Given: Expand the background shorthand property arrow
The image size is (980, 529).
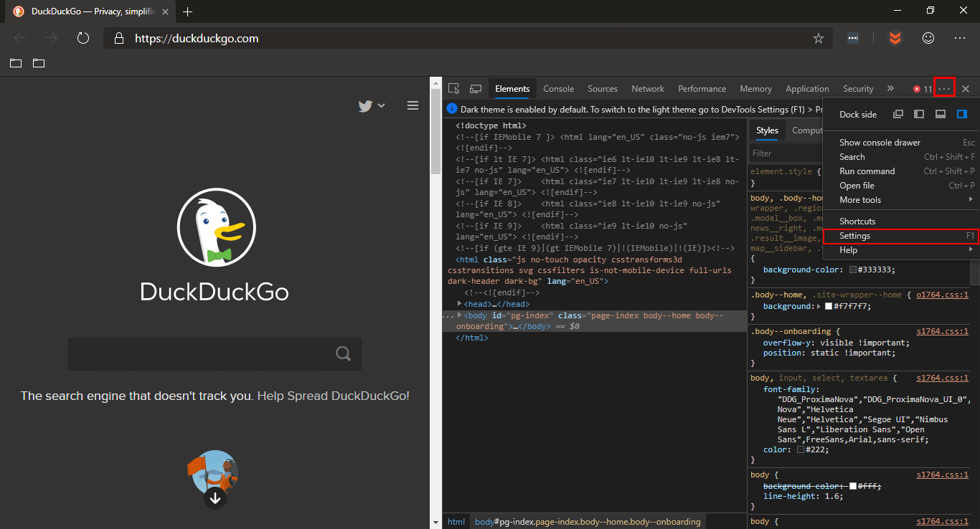Looking at the screenshot, I should coord(819,306).
